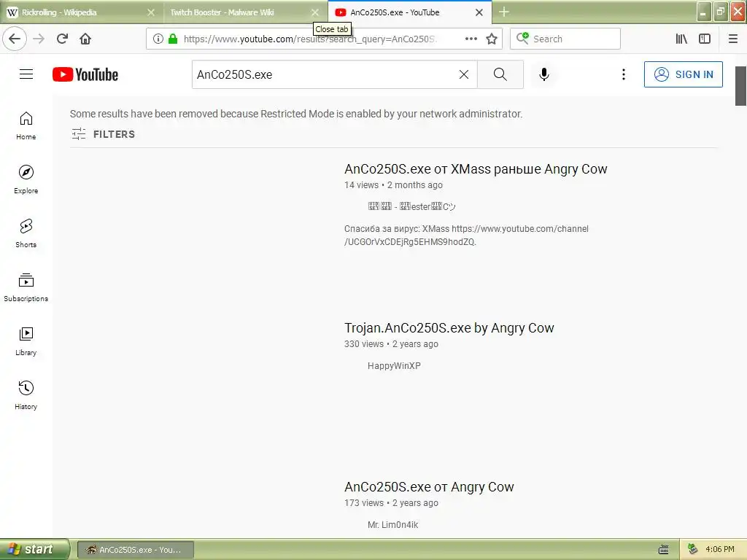Close the Rickrolling Wikipedia tab
Viewport: 747px width, 560px height.
[151, 12]
